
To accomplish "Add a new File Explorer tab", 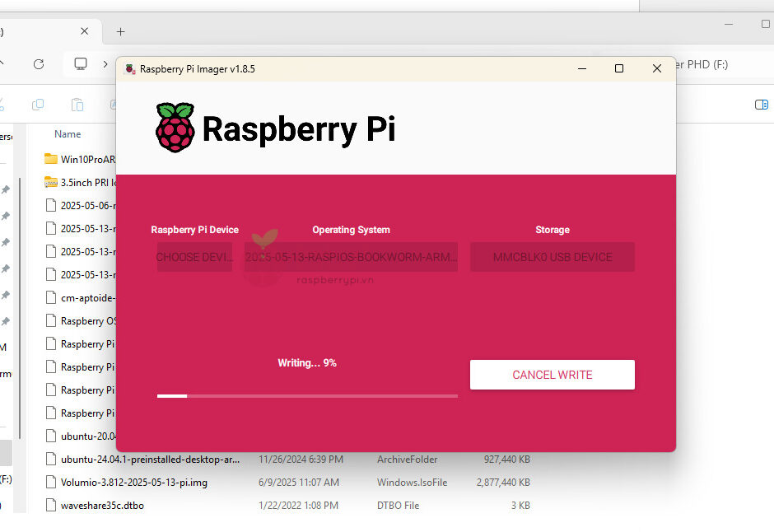I will click(120, 31).
